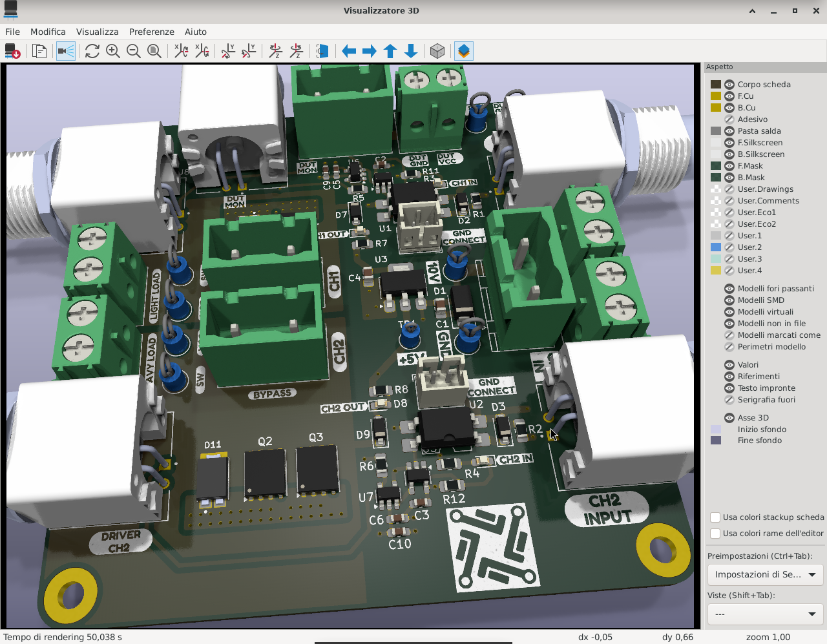Viewport: 827px width, 644px height.
Task: Enable 'Usa colori stackup scheda' checkbox
Action: [715, 517]
